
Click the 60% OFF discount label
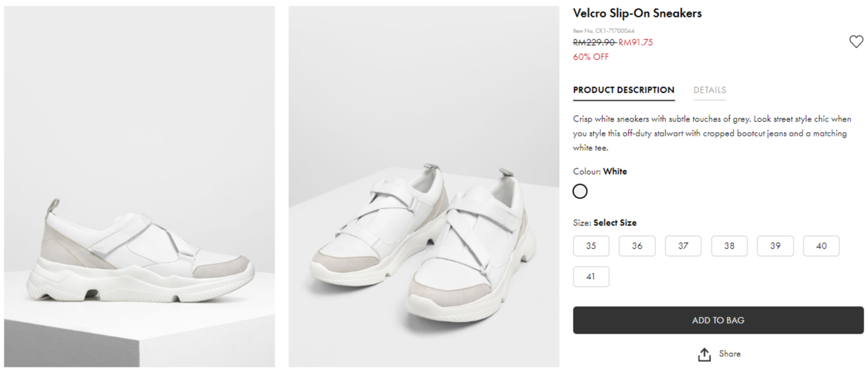590,57
